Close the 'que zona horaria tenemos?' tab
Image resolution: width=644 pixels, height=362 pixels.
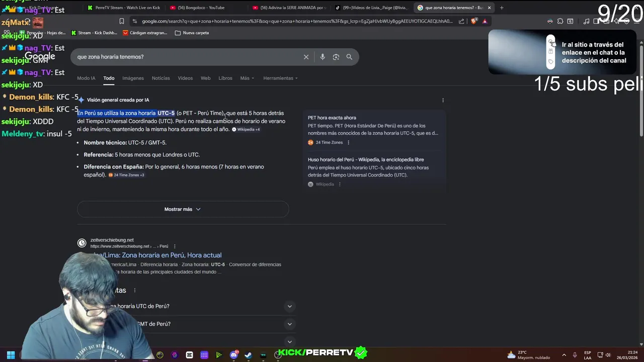click(489, 8)
